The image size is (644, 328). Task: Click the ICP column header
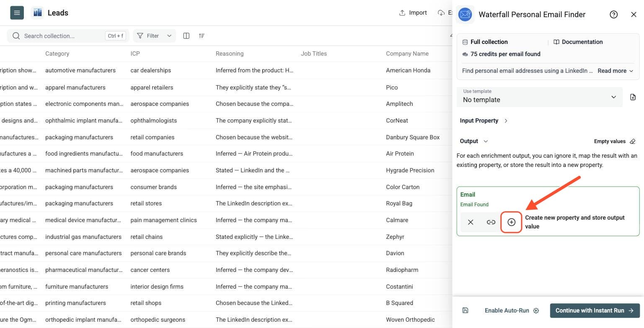coord(136,54)
